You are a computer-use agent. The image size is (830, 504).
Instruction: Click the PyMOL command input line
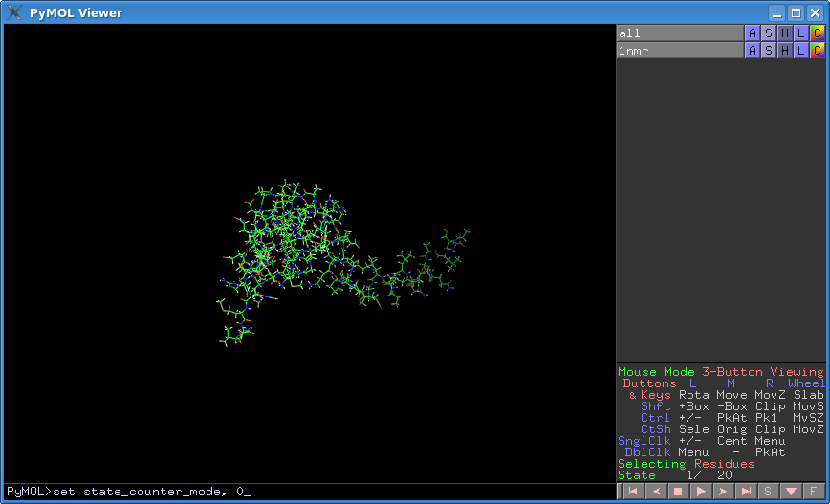[308, 492]
